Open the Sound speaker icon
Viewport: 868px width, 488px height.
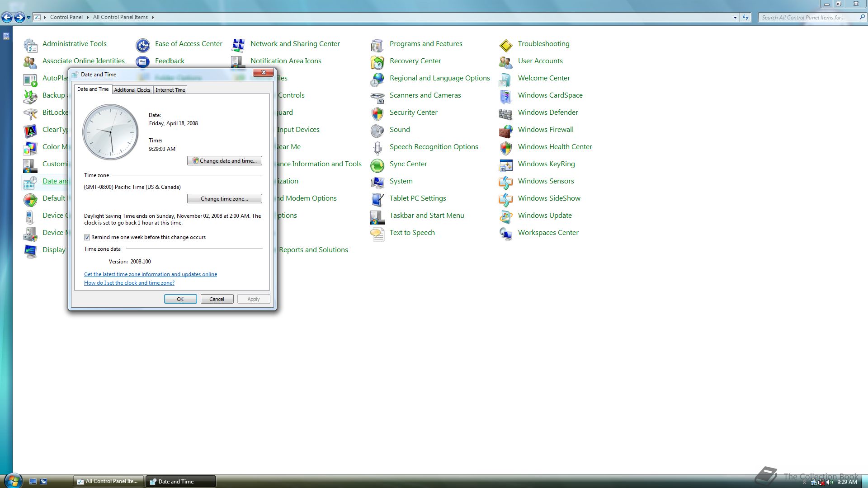tap(377, 131)
